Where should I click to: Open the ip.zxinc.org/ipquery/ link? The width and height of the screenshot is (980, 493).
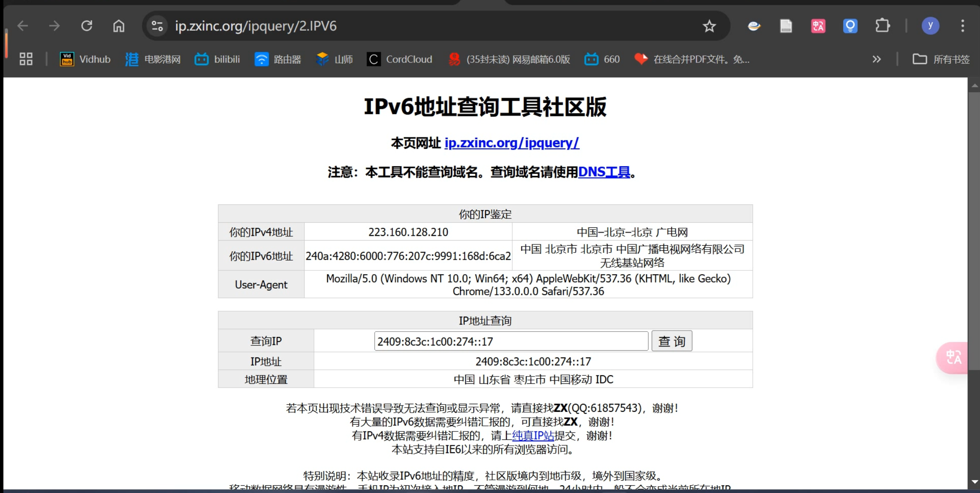(511, 143)
